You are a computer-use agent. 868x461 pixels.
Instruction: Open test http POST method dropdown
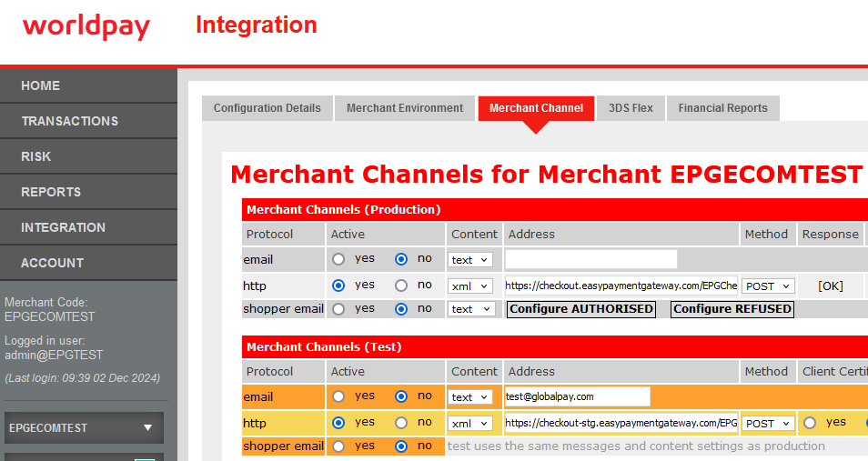click(x=768, y=424)
